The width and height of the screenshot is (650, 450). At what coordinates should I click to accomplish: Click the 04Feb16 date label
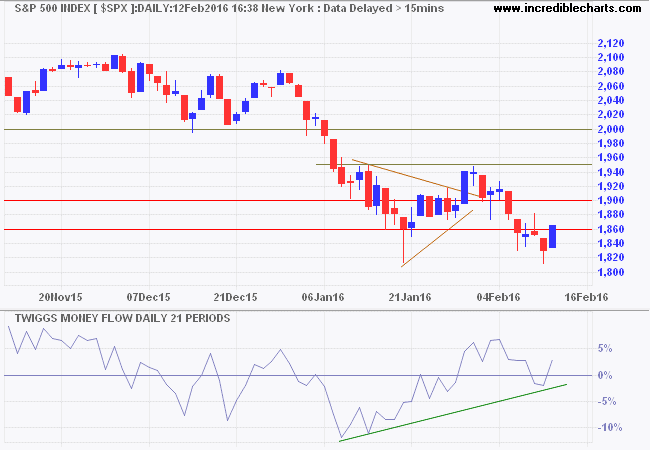tap(498, 297)
